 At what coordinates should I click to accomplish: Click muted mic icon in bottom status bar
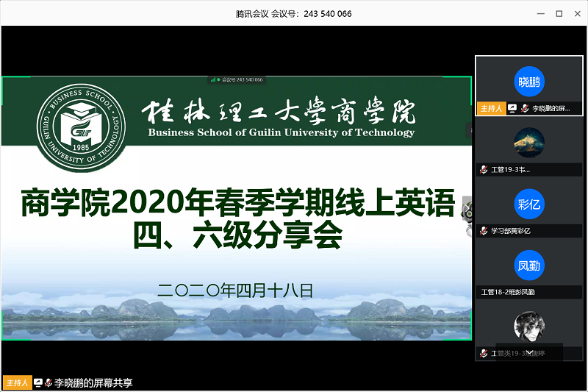[48, 383]
